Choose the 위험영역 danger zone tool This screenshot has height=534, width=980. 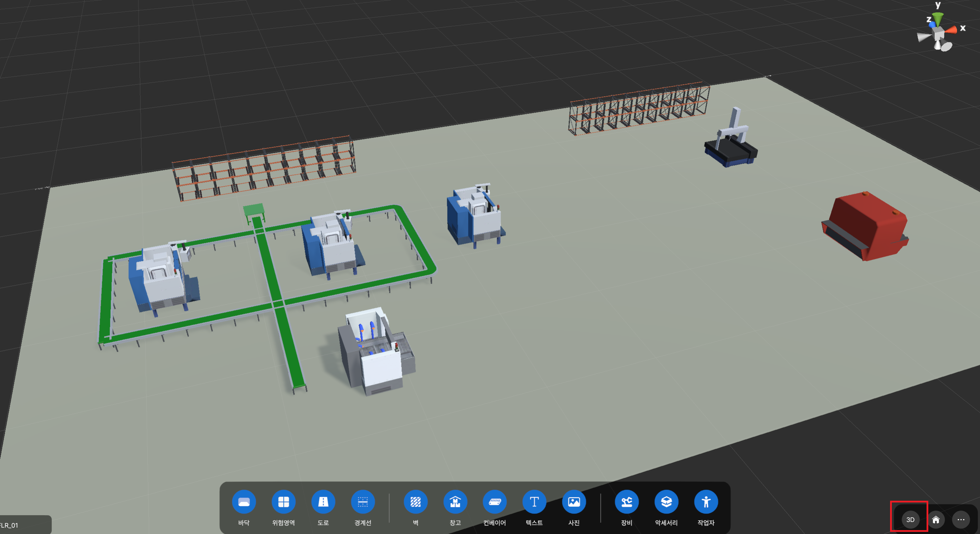pyautogui.click(x=284, y=502)
